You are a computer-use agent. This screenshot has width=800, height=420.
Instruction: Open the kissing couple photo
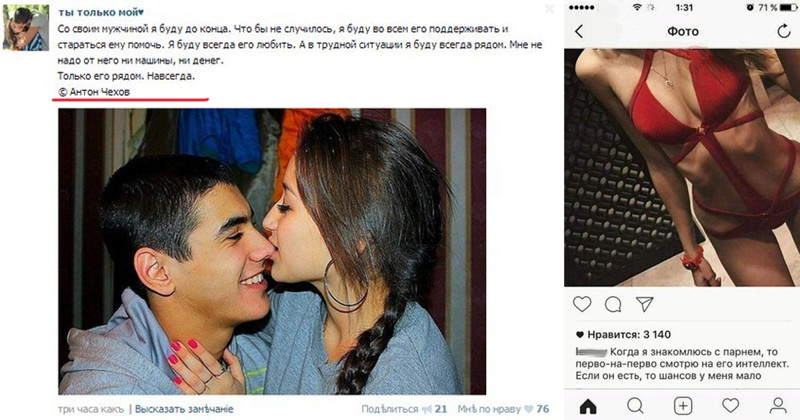(x=272, y=251)
